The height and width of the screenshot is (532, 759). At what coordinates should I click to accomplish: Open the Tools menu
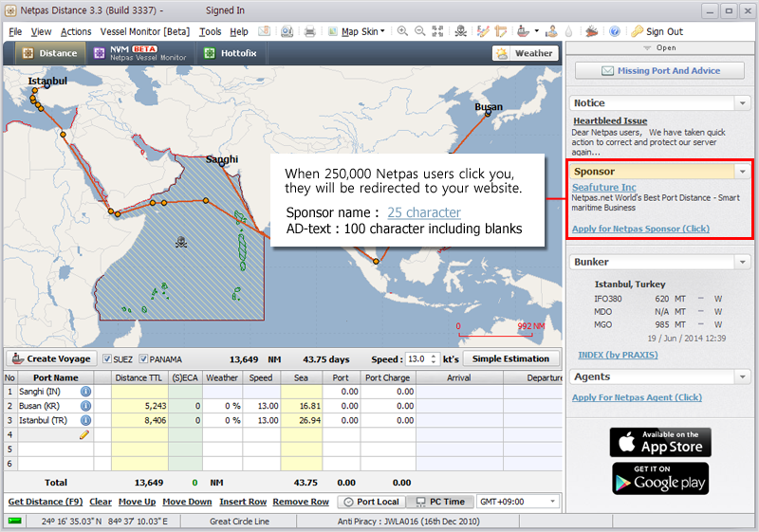coord(210,31)
